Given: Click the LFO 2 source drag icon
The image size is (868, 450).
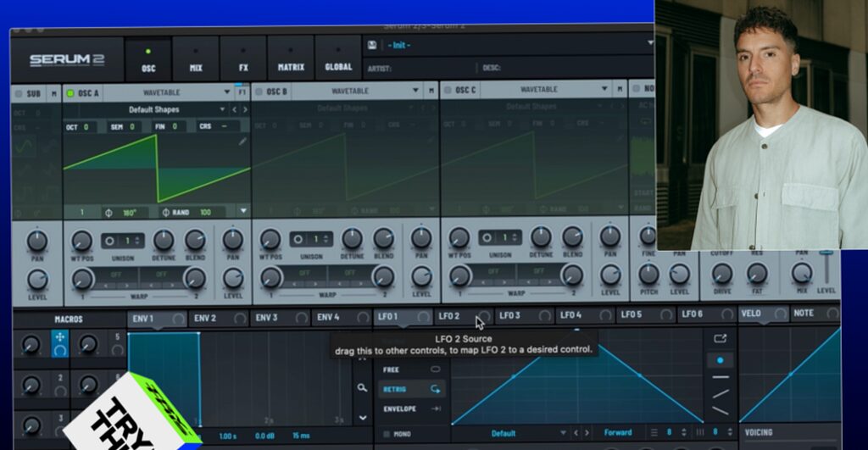Looking at the screenshot, I should (484, 316).
